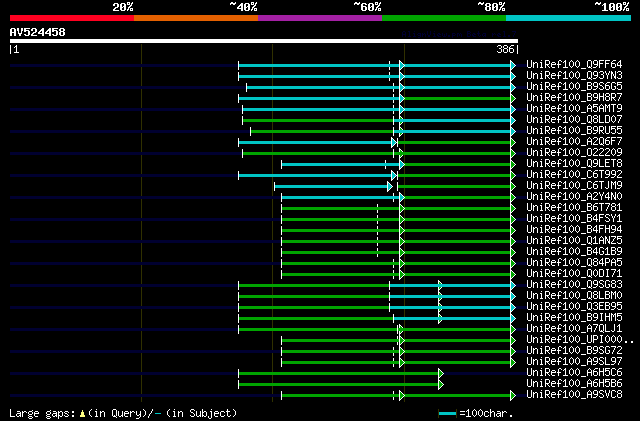Select hit label UniRef100_Q9SG83
The image size is (640, 421).
(x=574, y=285)
